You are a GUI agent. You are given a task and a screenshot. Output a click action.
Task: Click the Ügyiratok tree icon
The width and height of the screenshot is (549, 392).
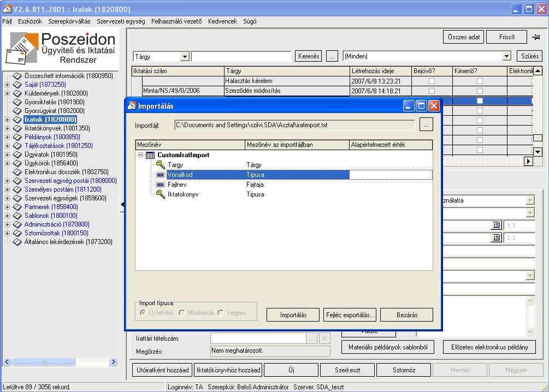(x=17, y=155)
